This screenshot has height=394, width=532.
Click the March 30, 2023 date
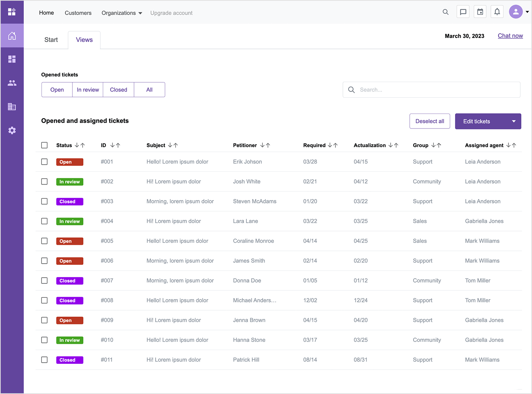click(x=465, y=36)
